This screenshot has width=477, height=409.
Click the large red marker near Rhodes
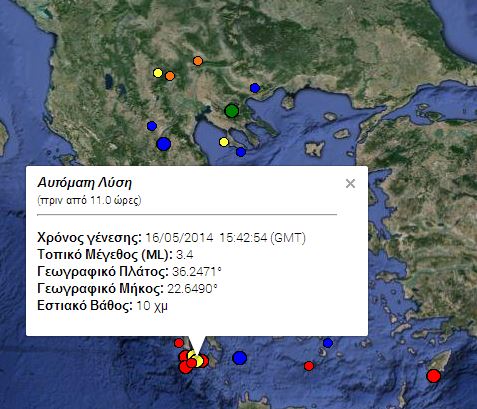pyautogui.click(x=434, y=376)
